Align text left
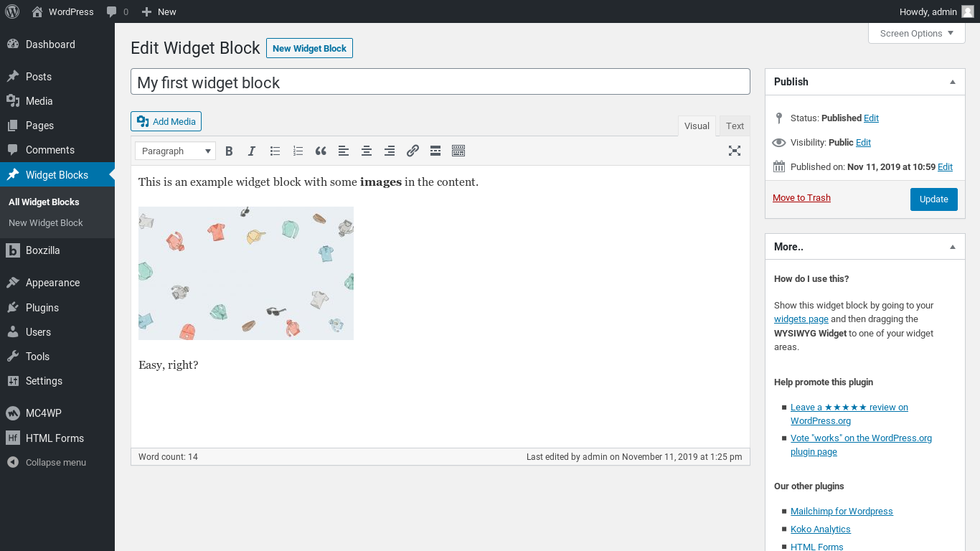This screenshot has height=551, width=980. tap(344, 151)
